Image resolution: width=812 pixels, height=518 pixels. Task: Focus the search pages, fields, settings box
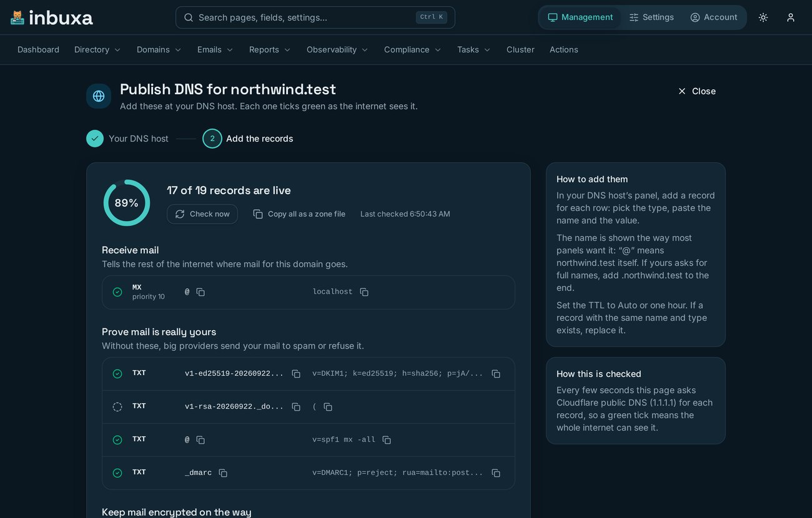point(315,17)
